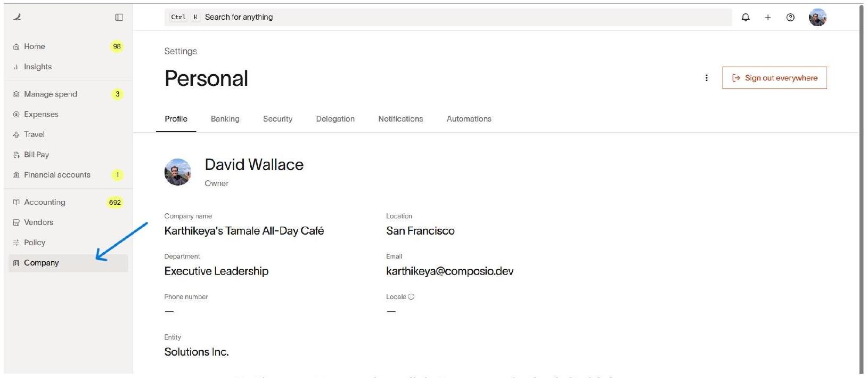Image resolution: width=868 pixels, height=378 pixels.
Task: Click the Home icon in sidebar
Action: coord(16,46)
